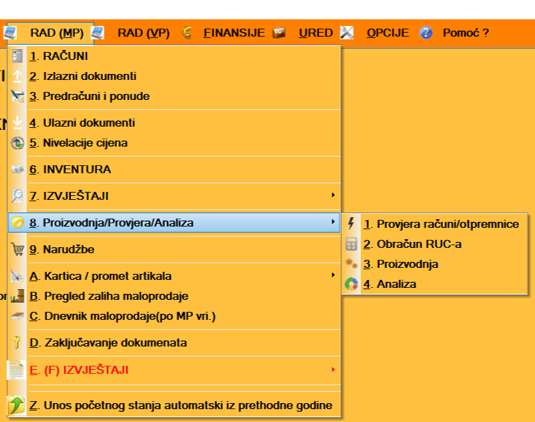Click the magnifier icon next to IZVJEŠTAJI

[17, 196]
